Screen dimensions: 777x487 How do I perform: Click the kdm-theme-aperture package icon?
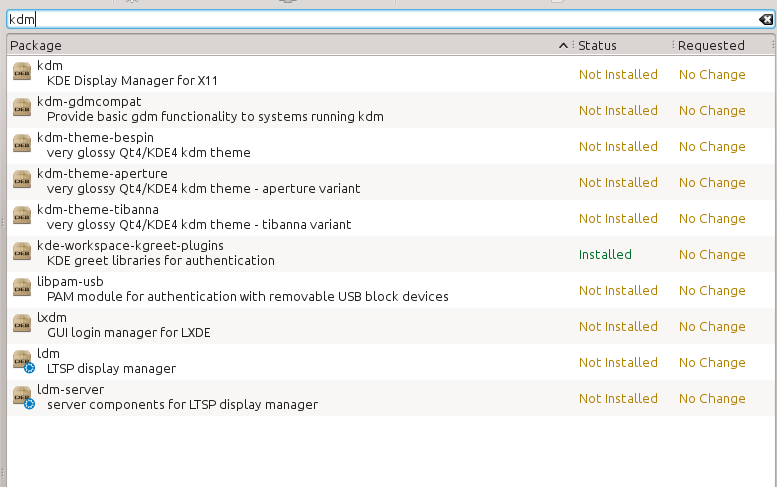21,181
